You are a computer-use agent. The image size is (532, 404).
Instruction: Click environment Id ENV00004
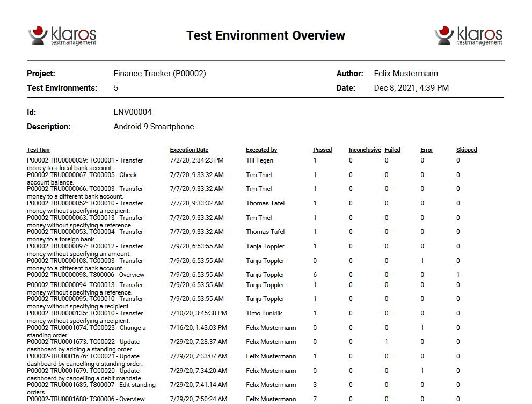point(133,112)
